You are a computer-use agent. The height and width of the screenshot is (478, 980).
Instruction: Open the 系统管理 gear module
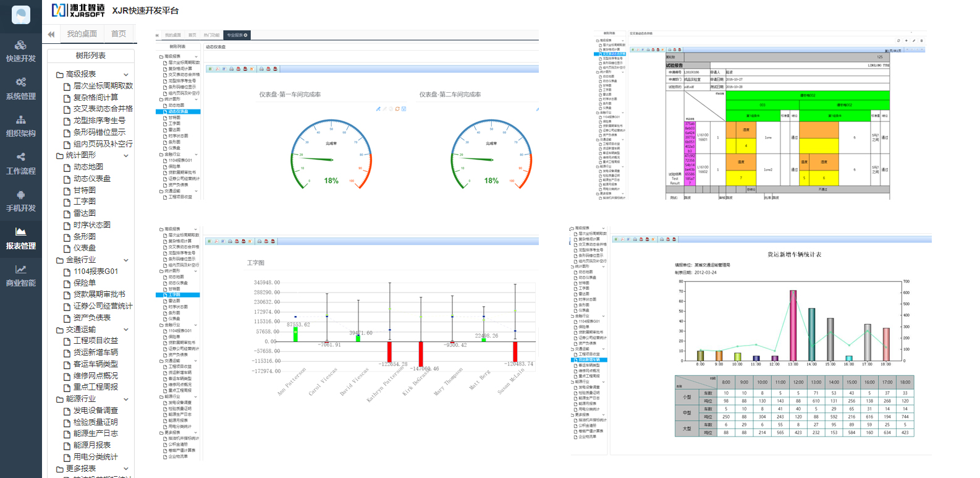tap(21, 89)
